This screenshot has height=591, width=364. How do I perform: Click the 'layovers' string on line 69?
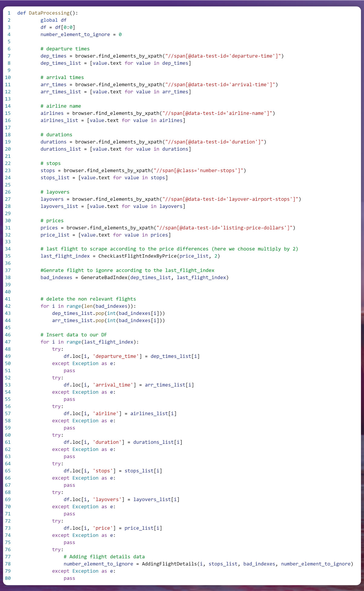(x=107, y=500)
